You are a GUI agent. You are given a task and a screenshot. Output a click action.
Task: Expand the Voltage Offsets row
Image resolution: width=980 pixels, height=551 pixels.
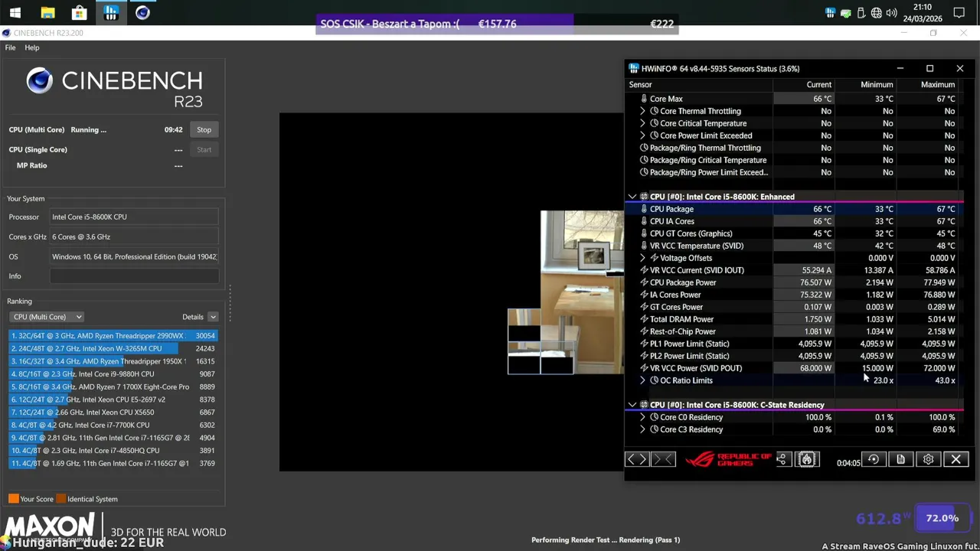[x=643, y=258]
